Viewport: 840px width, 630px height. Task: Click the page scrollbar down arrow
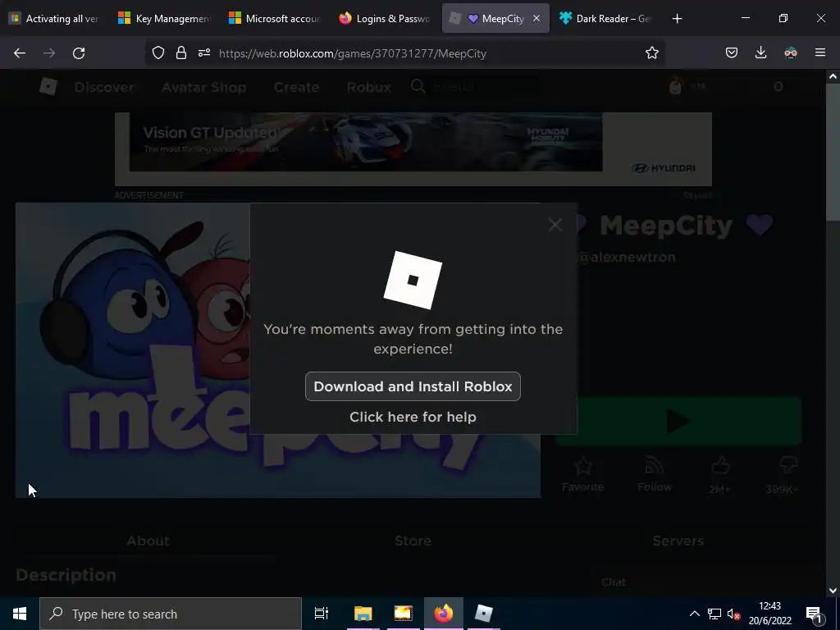833,591
